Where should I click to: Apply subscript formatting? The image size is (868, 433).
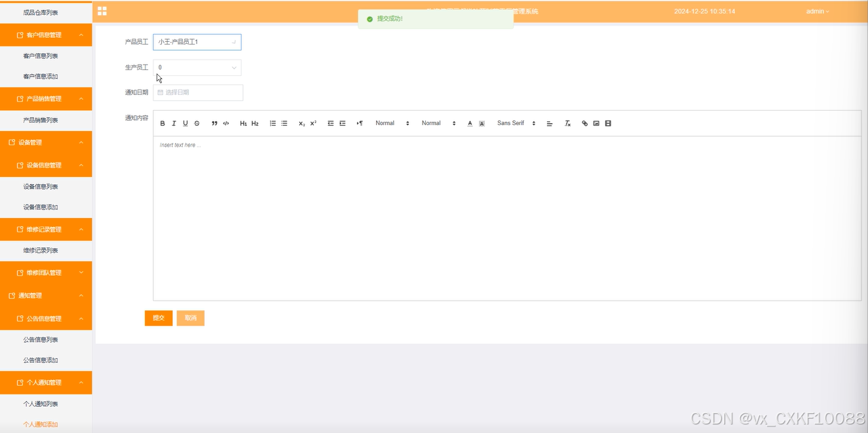[x=301, y=123]
